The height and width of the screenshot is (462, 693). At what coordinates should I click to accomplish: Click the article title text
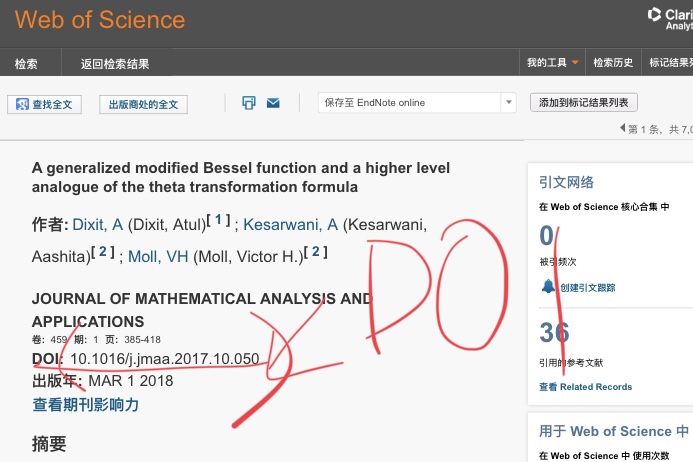pos(240,177)
